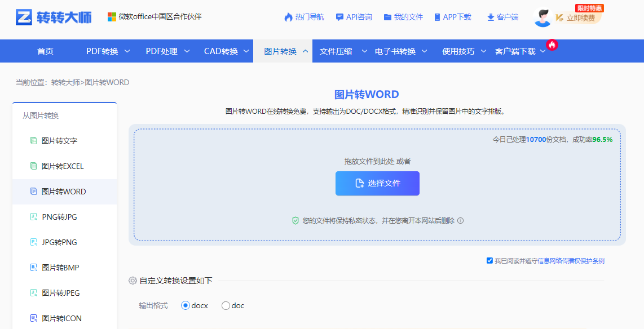Open the CAD转换 menu
Screen dimensions: 644x329
[221, 51]
